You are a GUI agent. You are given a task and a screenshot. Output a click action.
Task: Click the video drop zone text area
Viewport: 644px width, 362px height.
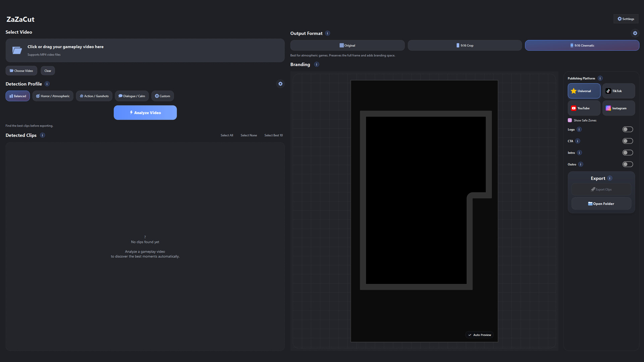(145, 50)
